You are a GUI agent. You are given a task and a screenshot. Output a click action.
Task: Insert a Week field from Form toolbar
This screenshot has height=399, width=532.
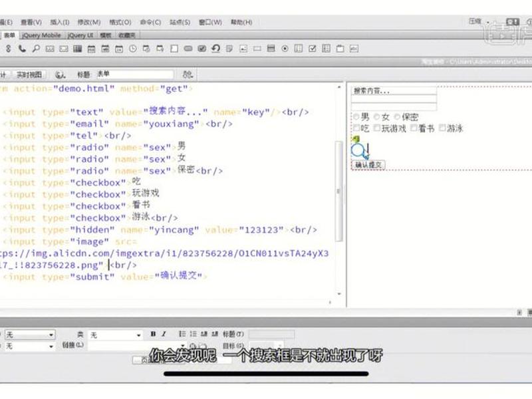[x=105, y=49]
